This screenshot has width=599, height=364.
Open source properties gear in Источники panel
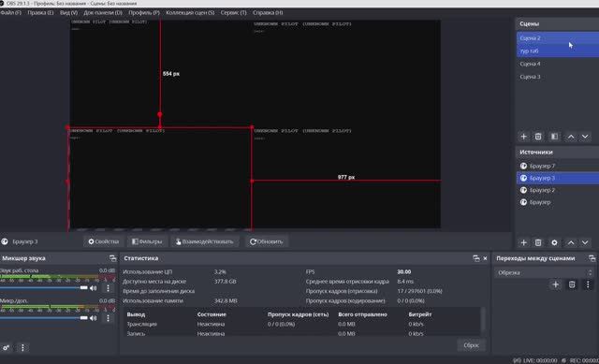click(x=554, y=242)
